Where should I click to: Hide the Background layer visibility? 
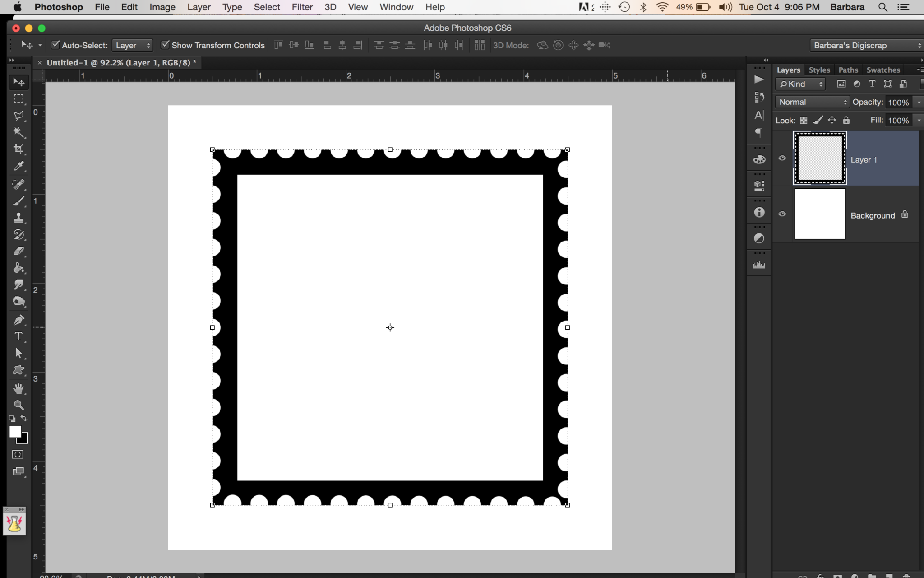coord(782,214)
